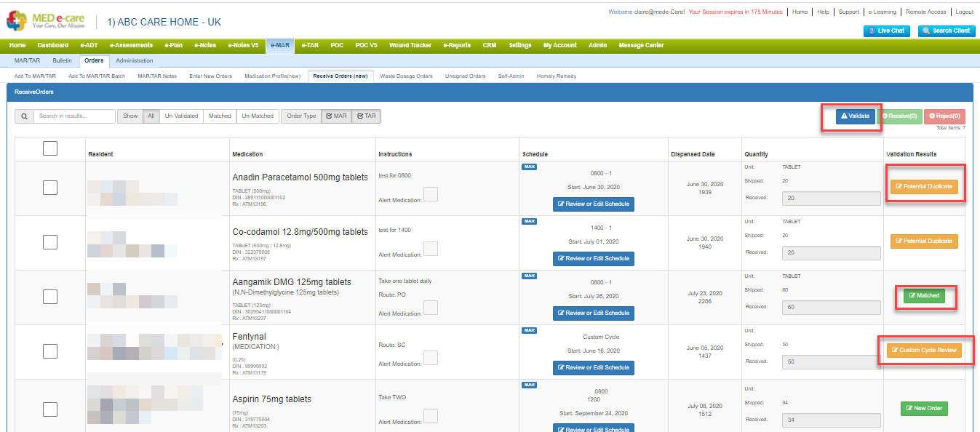This screenshot has height=432, width=980.
Task: Review or Edit Schedule for Fentynal
Action: [593, 368]
